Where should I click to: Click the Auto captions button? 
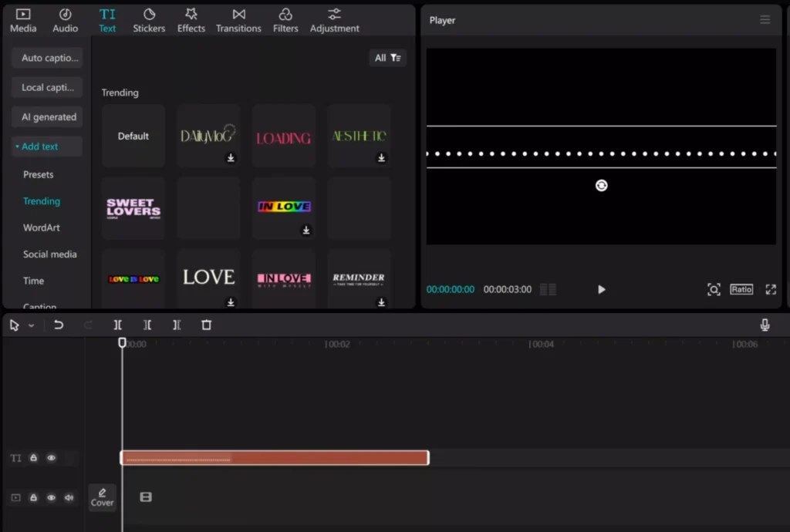click(47, 58)
